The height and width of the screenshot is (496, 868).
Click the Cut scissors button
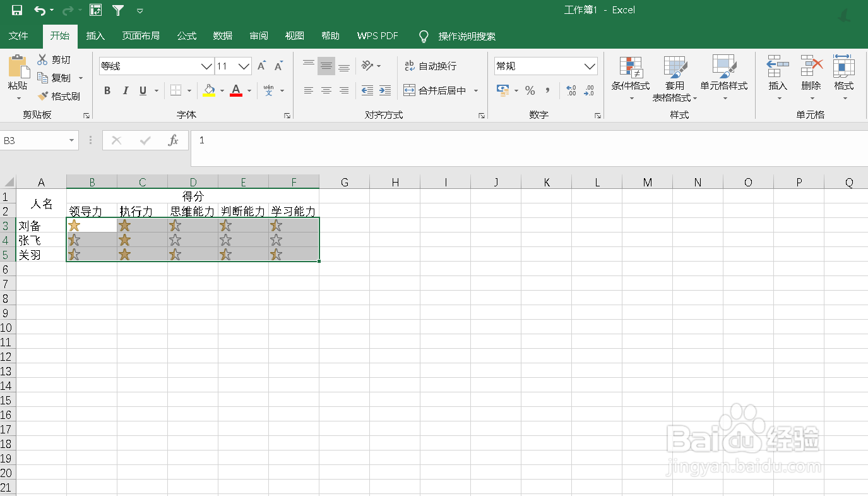(x=54, y=59)
